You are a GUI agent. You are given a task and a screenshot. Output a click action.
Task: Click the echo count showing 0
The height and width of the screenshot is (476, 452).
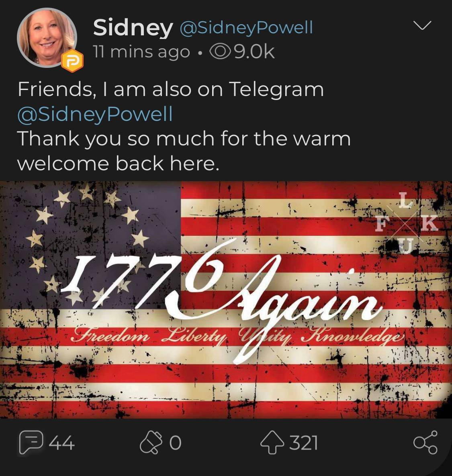pyautogui.click(x=175, y=443)
